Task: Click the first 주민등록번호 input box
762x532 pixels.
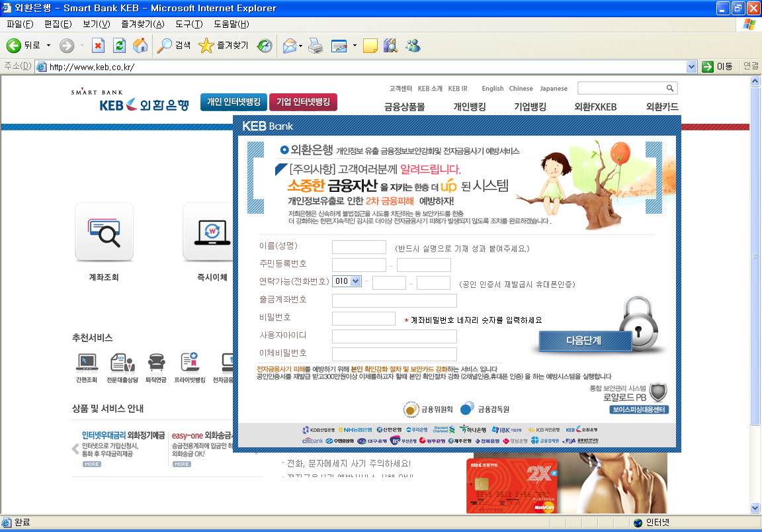Action: click(359, 265)
